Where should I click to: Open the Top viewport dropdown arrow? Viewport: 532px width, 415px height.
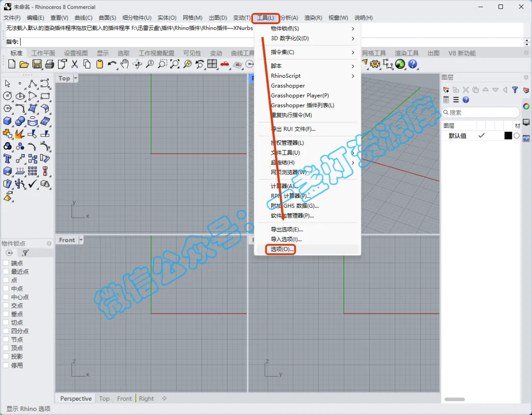[76, 78]
